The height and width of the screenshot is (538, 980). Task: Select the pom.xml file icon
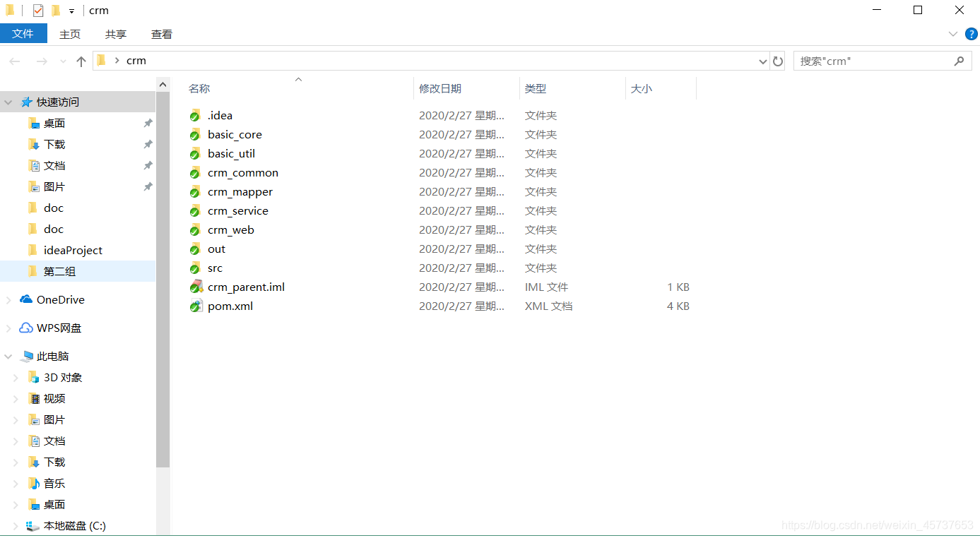[x=196, y=306]
